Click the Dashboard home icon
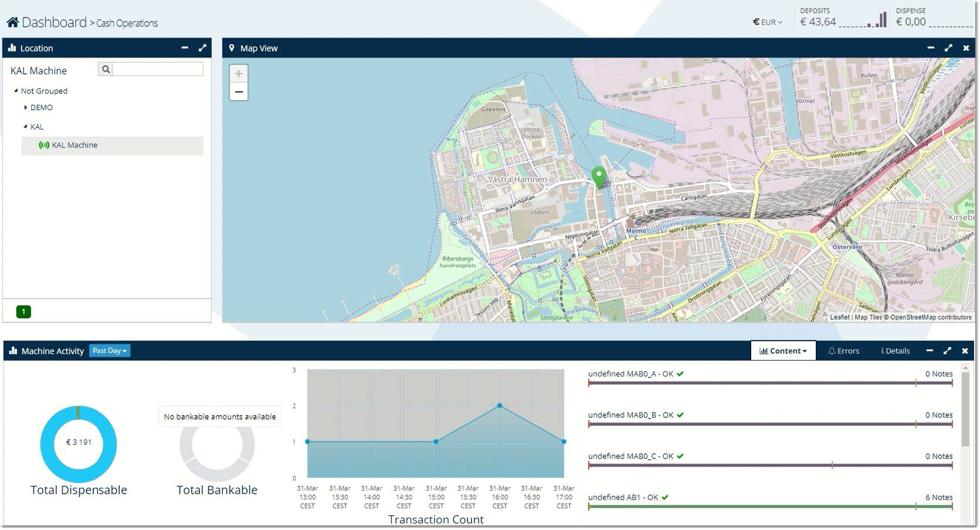 click(x=13, y=23)
